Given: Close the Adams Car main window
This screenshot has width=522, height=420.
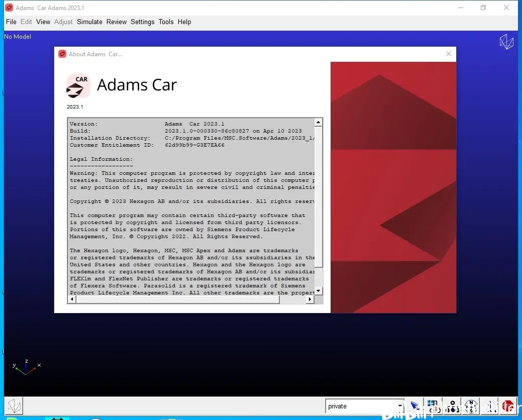Looking at the screenshot, I should pyautogui.click(x=506, y=8).
